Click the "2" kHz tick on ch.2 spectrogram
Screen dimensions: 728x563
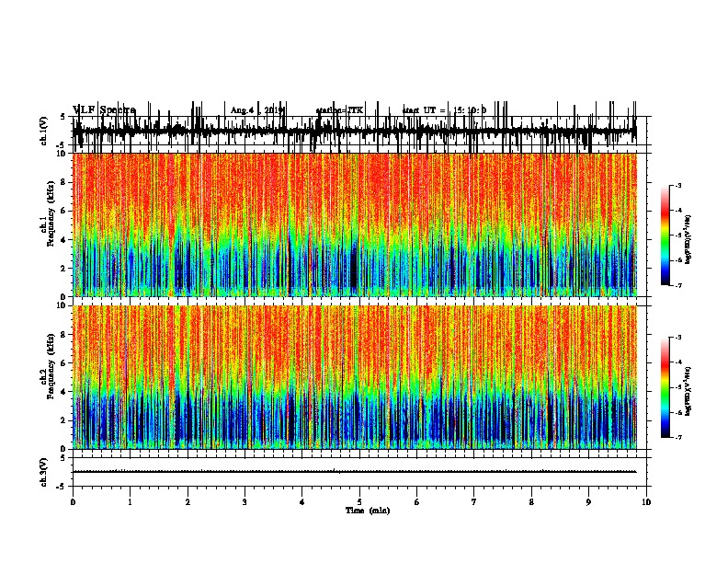64,420
